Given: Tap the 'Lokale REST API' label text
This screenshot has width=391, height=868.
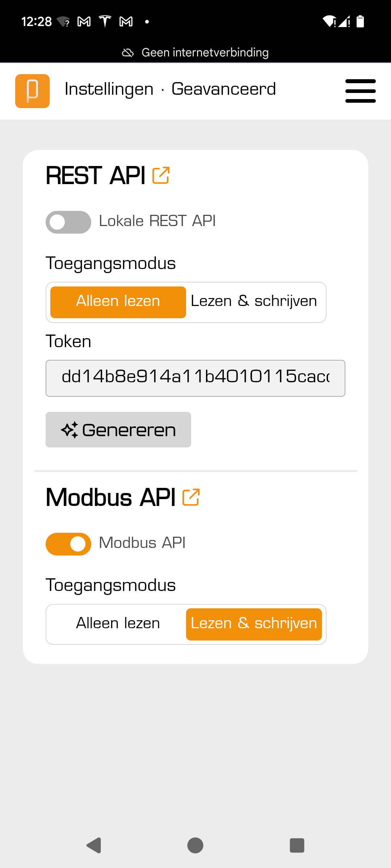Looking at the screenshot, I should [x=157, y=221].
